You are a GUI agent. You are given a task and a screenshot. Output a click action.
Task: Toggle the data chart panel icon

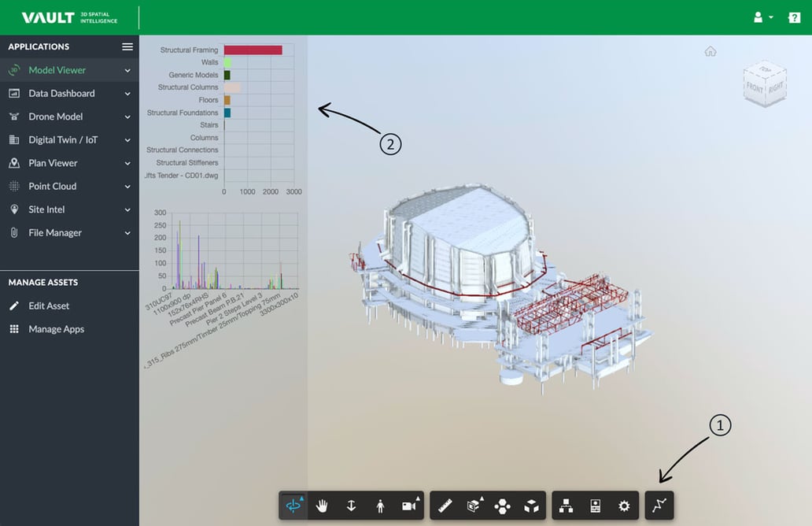coord(659,506)
